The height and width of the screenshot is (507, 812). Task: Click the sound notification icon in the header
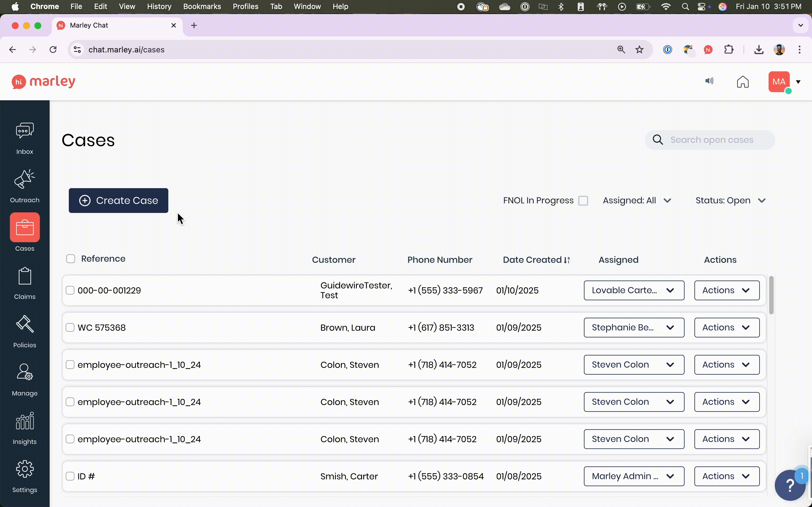tap(709, 81)
